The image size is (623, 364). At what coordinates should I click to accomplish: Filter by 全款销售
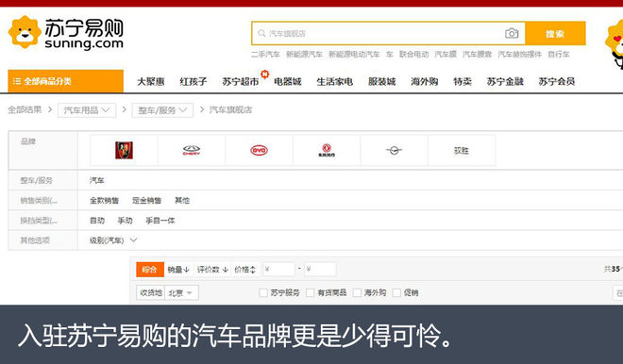click(104, 201)
